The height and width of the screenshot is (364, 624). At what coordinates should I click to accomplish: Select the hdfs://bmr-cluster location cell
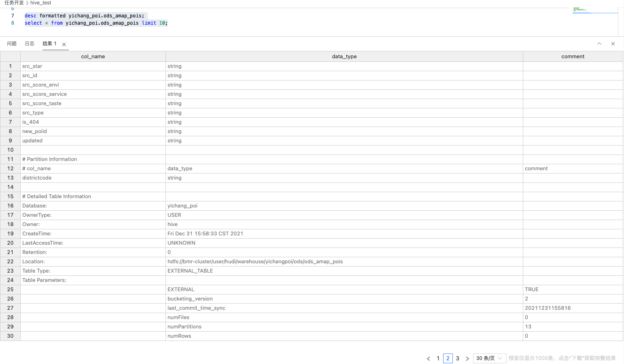click(x=344, y=262)
